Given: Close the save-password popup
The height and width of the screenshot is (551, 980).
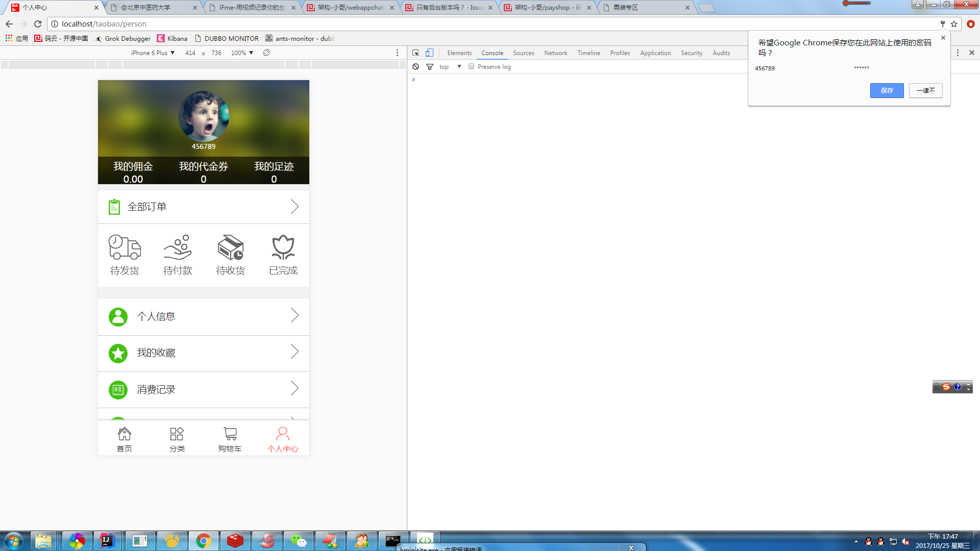Looking at the screenshot, I should pos(943,38).
